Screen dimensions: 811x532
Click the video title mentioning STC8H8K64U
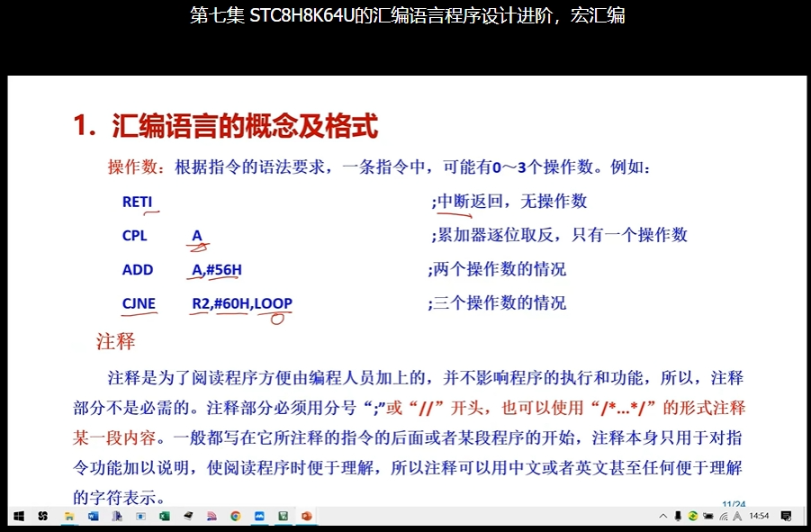(x=408, y=15)
